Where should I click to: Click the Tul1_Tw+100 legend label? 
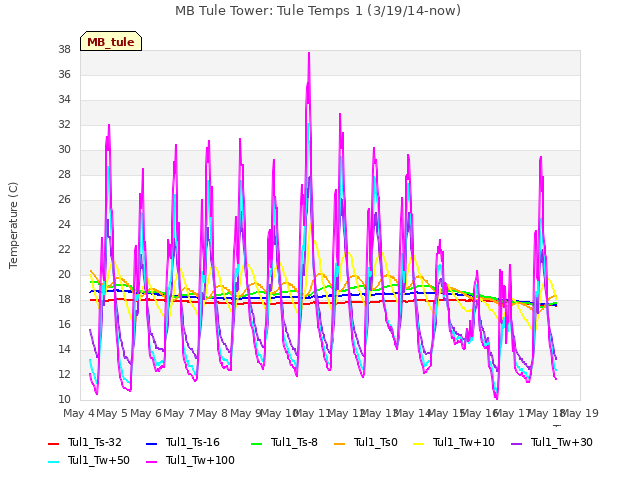[200, 460]
